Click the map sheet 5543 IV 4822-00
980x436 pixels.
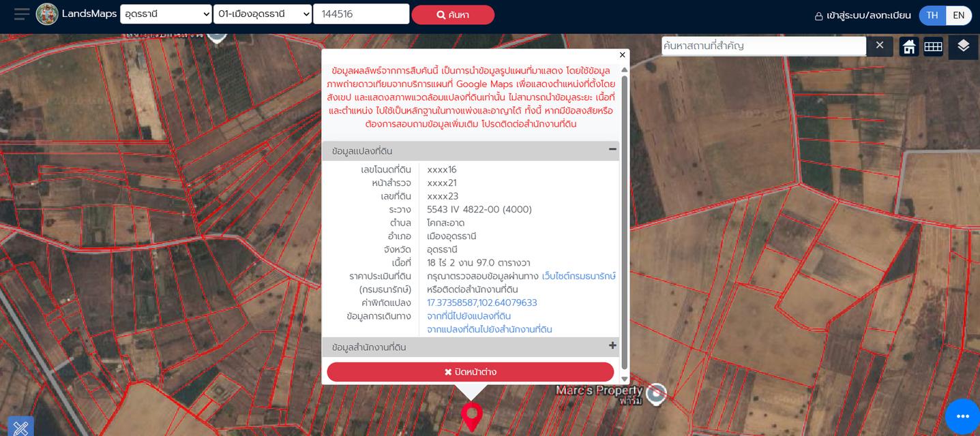pos(479,209)
